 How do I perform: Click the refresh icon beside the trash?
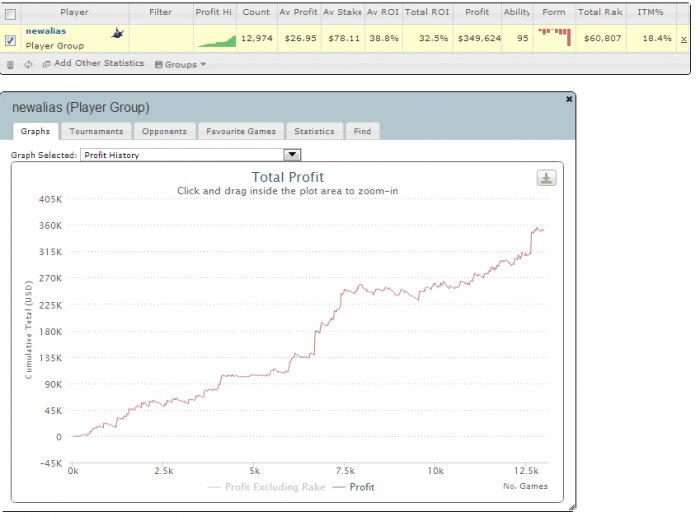point(29,65)
